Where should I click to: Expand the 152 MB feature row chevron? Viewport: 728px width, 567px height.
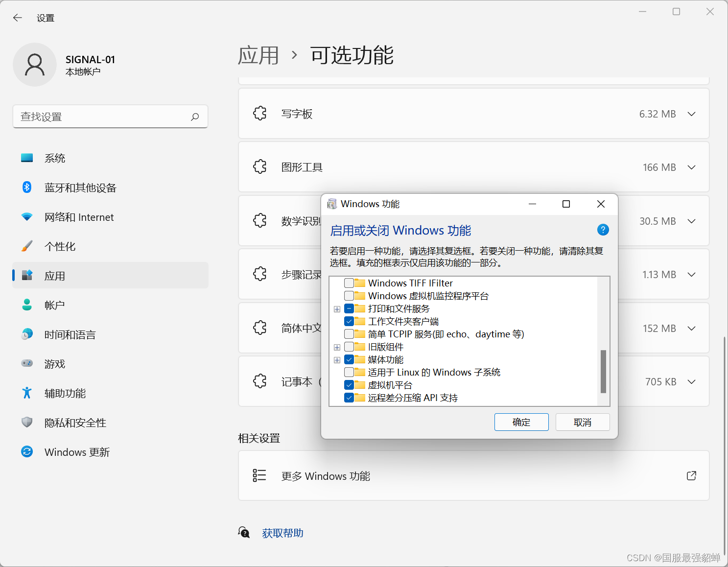click(x=691, y=329)
